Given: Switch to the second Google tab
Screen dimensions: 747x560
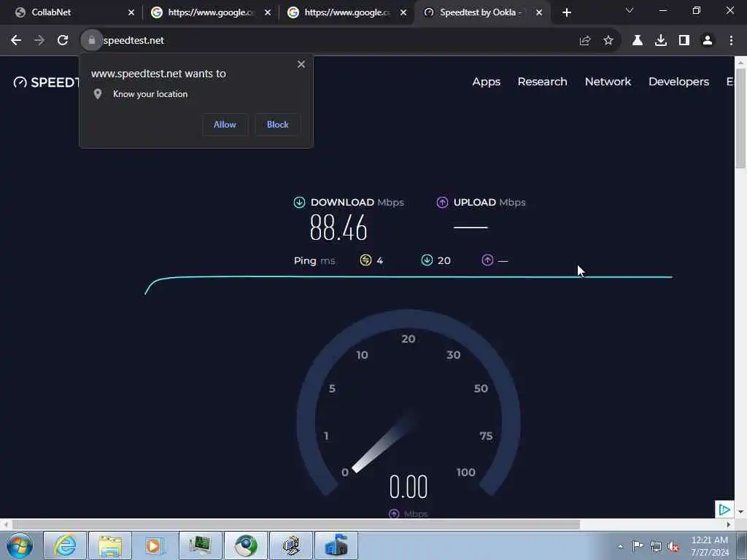Looking at the screenshot, I should (x=347, y=13).
